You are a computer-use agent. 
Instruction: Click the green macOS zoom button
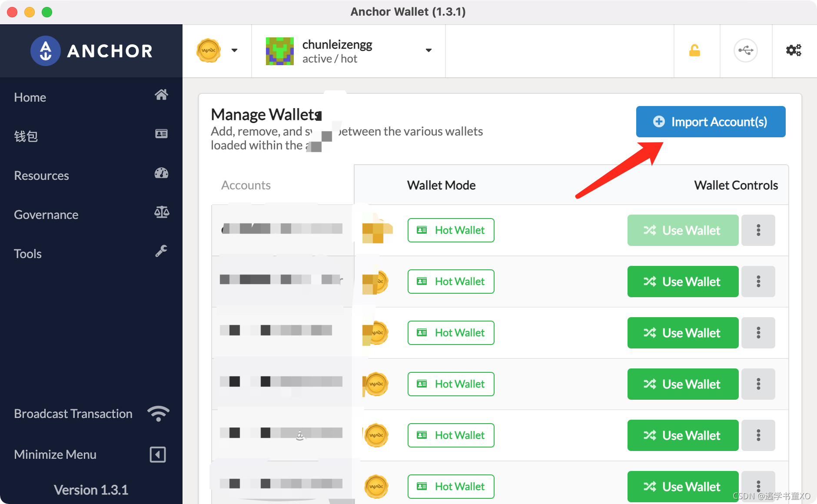point(47,12)
